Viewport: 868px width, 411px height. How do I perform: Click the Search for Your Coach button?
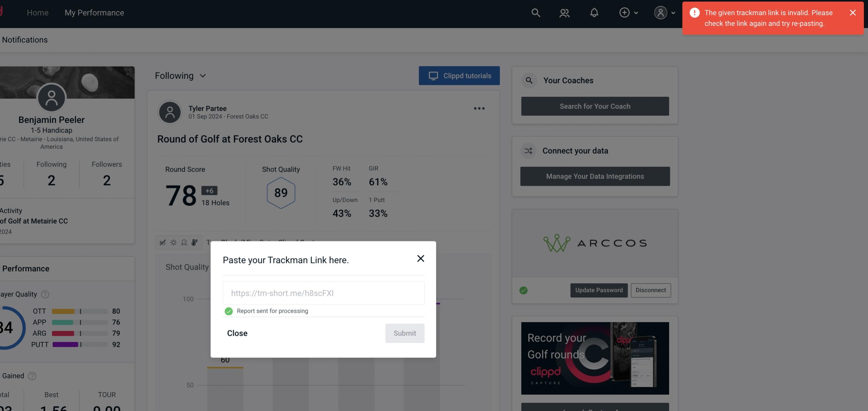[595, 106]
